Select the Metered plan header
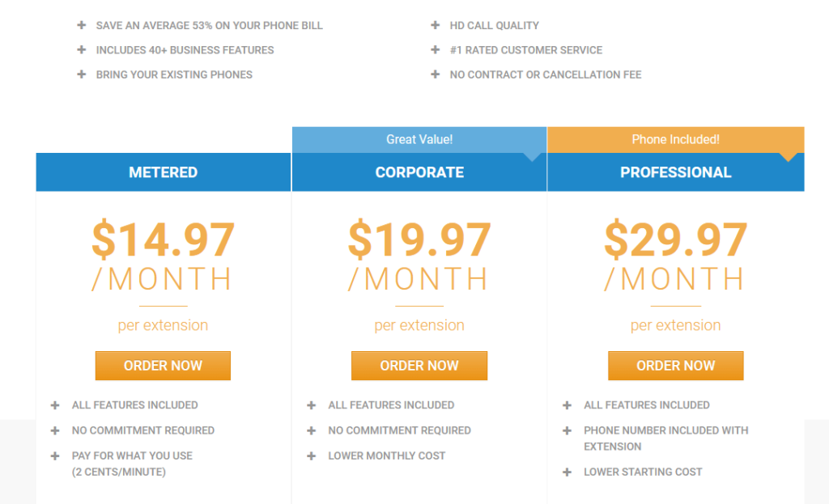The image size is (829, 504). click(x=164, y=172)
